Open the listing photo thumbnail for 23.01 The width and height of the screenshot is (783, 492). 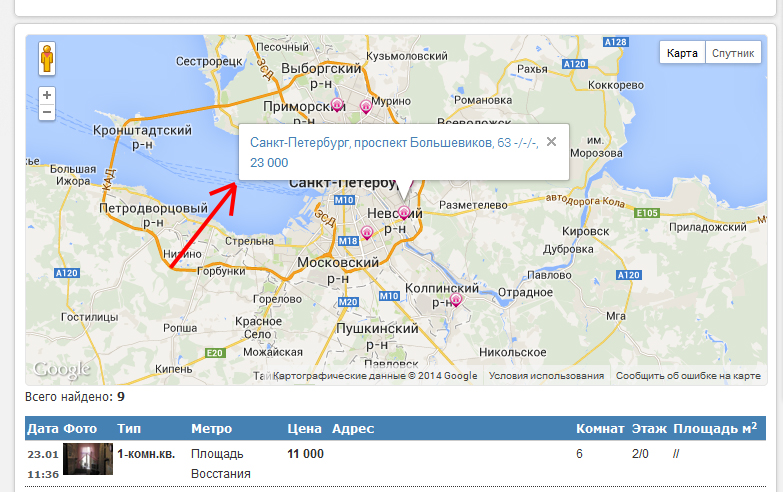(88, 459)
